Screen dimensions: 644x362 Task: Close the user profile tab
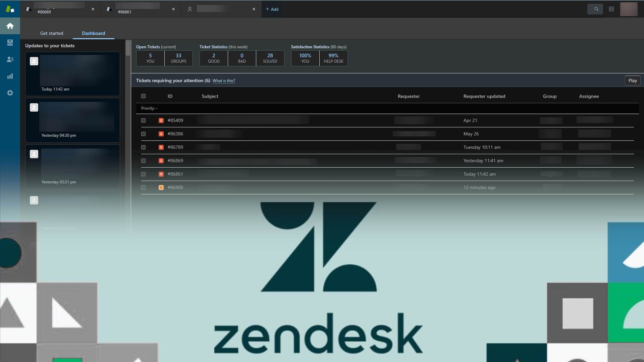pyautogui.click(x=254, y=9)
